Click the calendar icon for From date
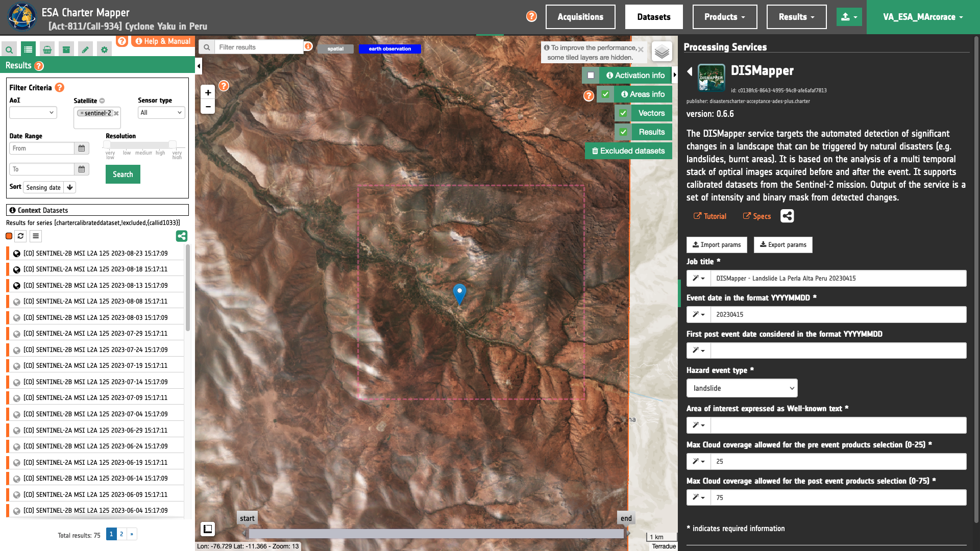Image resolution: width=980 pixels, height=551 pixels. [x=81, y=148]
